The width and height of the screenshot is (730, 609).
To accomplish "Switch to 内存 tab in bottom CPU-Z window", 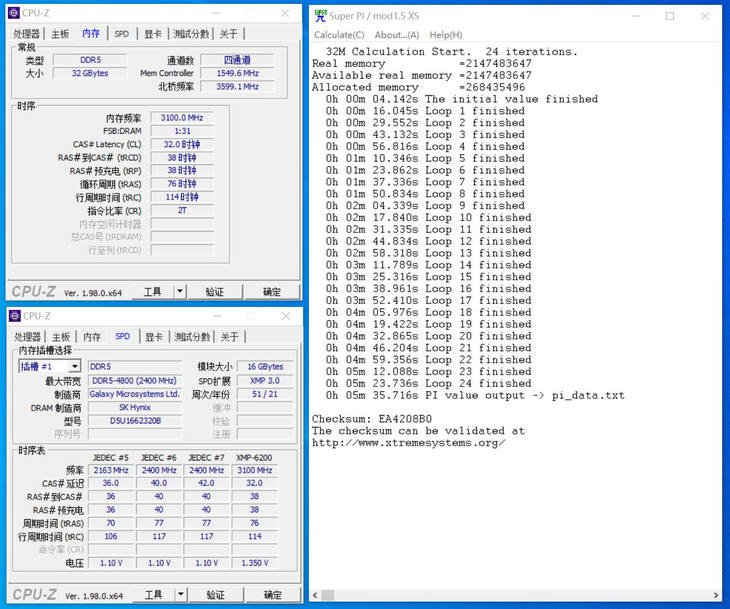I will point(91,337).
